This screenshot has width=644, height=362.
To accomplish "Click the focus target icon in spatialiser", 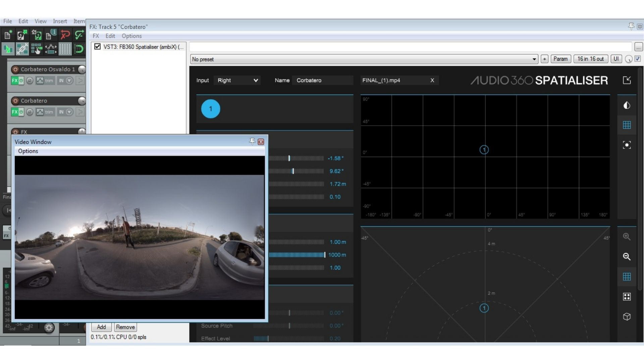I will pos(627,145).
